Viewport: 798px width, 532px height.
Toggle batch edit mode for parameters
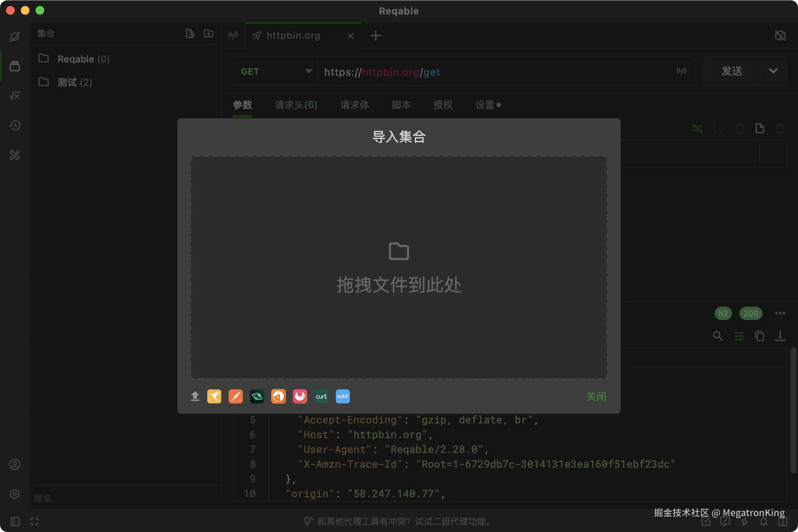pos(698,128)
